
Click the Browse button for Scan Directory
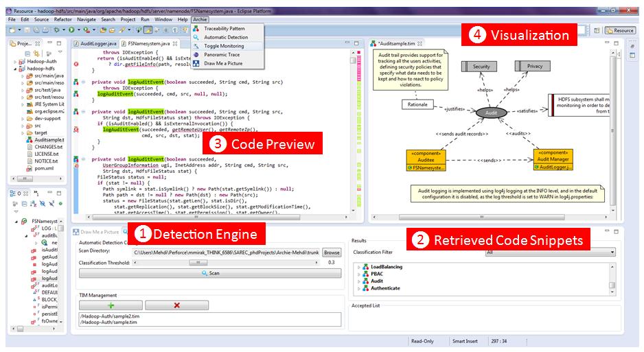tap(332, 253)
